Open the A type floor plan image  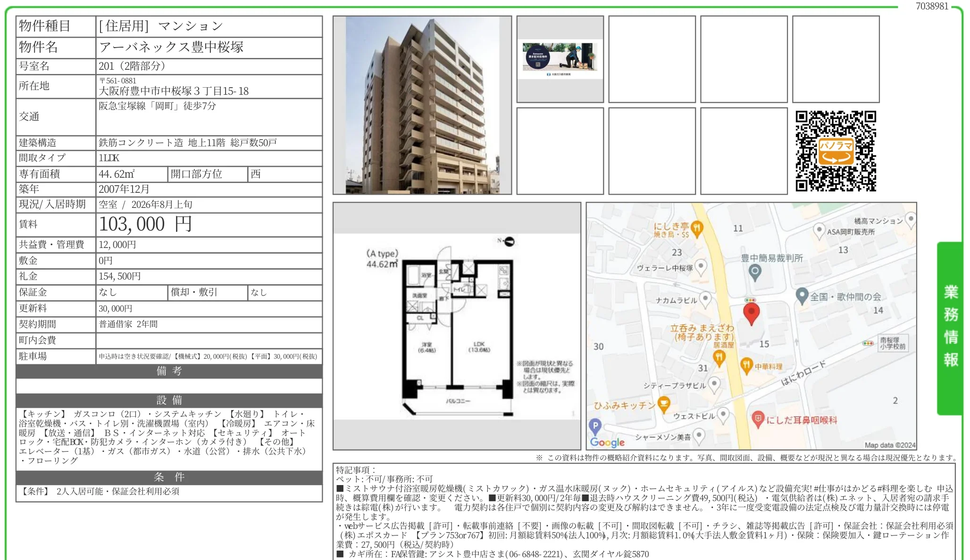coord(457,326)
